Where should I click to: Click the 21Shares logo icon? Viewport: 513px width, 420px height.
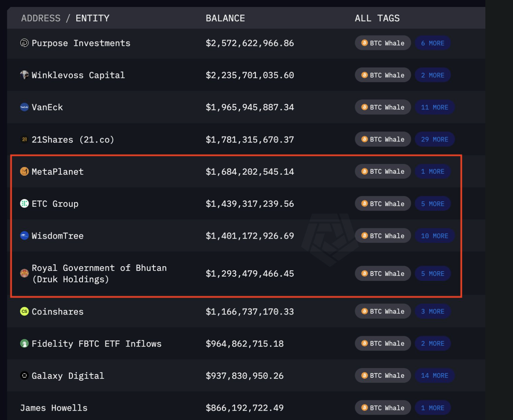[x=24, y=139]
